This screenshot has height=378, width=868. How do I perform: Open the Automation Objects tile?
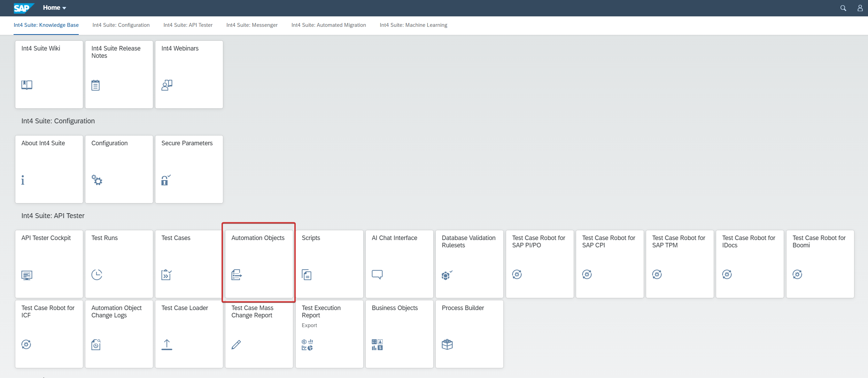(259, 264)
